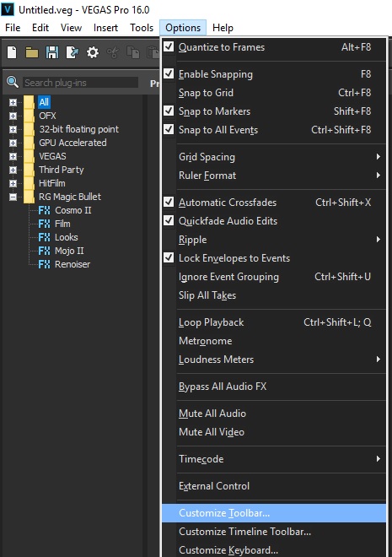The width and height of the screenshot is (392, 557).
Task: Toggle Metronome option
Action: pyautogui.click(x=274, y=341)
